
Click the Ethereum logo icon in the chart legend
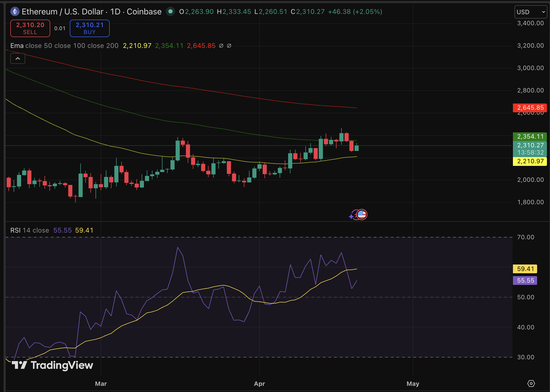[15, 11]
